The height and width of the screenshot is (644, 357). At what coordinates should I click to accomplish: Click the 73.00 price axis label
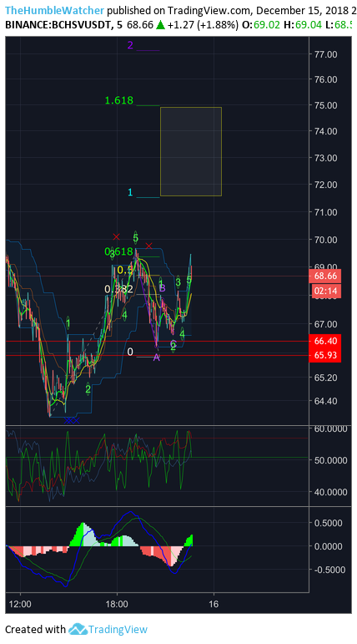[326, 158]
